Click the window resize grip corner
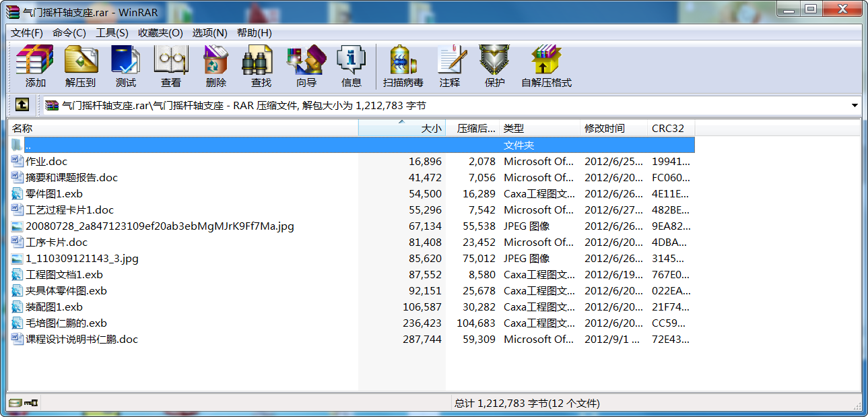868x417 pixels. coord(857,405)
